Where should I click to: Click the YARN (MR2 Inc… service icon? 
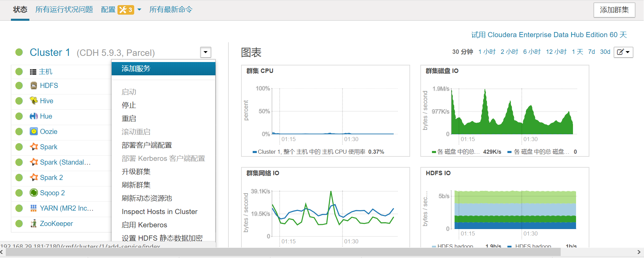pos(33,208)
